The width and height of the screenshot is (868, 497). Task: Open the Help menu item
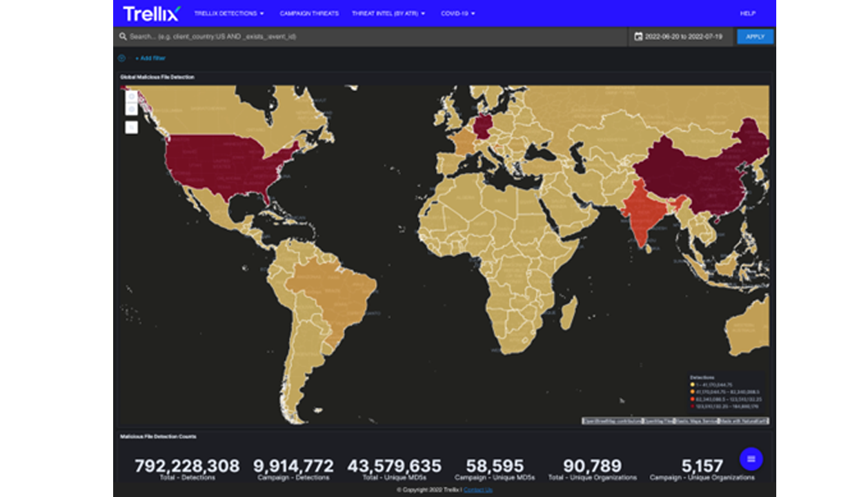748,13
